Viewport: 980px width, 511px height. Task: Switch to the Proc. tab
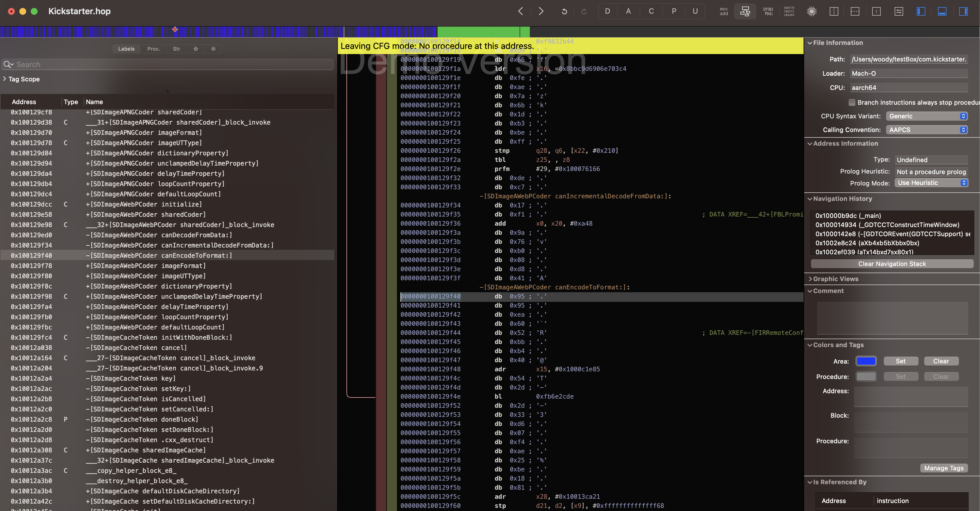pos(154,49)
